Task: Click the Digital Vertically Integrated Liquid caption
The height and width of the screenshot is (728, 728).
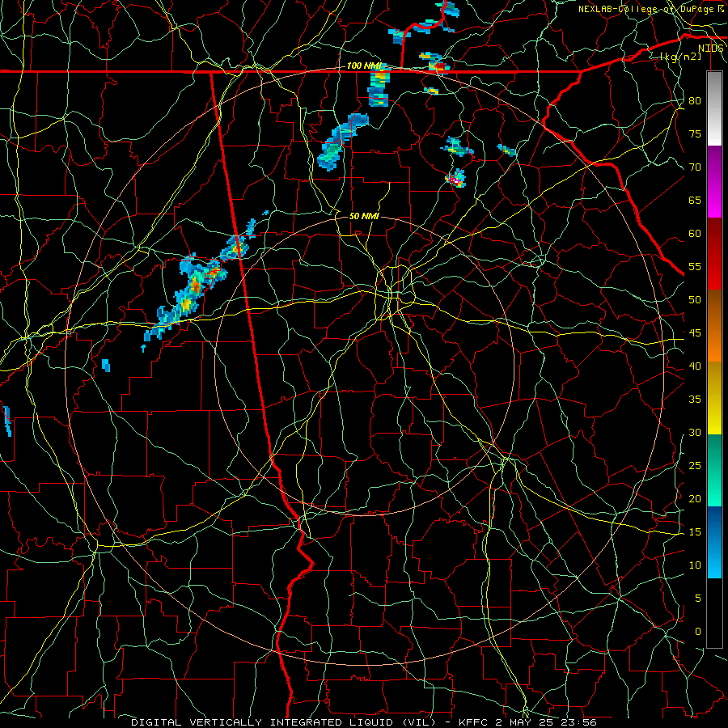Action: (x=363, y=722)
